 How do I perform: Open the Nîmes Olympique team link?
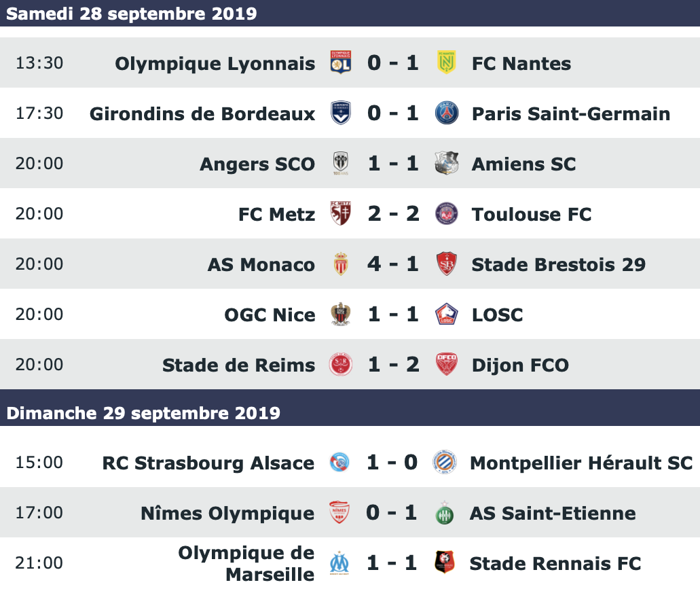tap(227, 513)
